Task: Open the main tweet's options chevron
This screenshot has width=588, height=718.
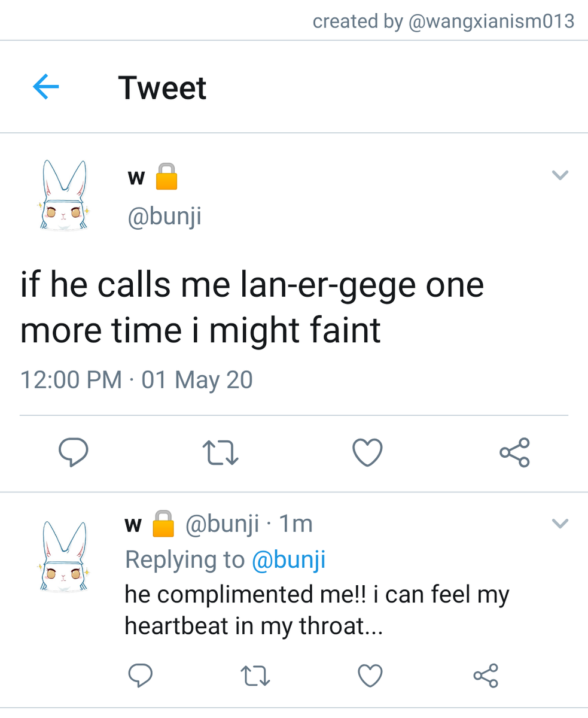Action: tap(559, 175)
